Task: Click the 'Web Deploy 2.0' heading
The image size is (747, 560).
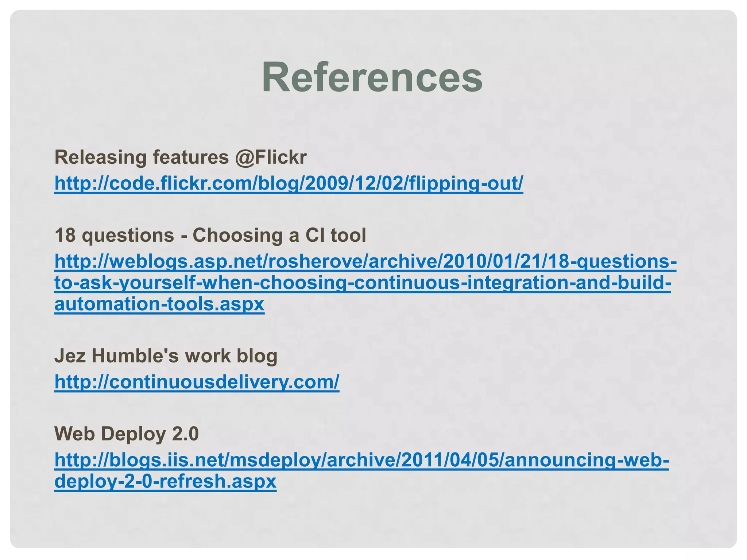Action: (127, 434)
